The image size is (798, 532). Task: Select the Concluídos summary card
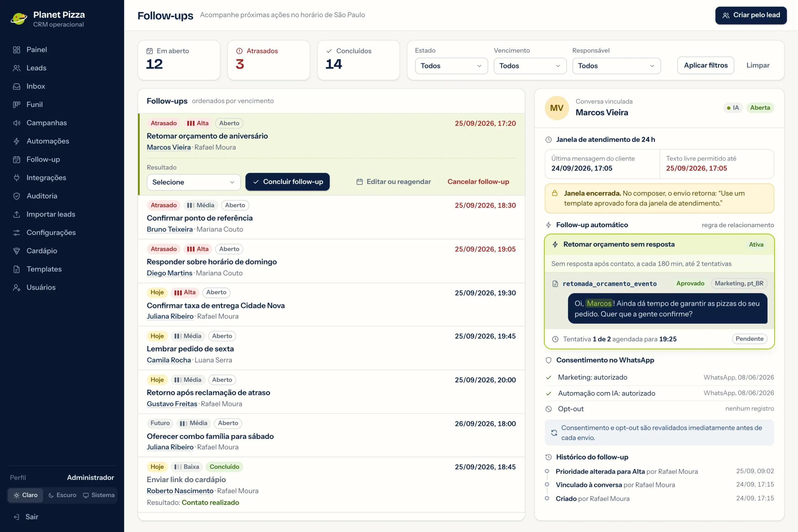(358, 60)
